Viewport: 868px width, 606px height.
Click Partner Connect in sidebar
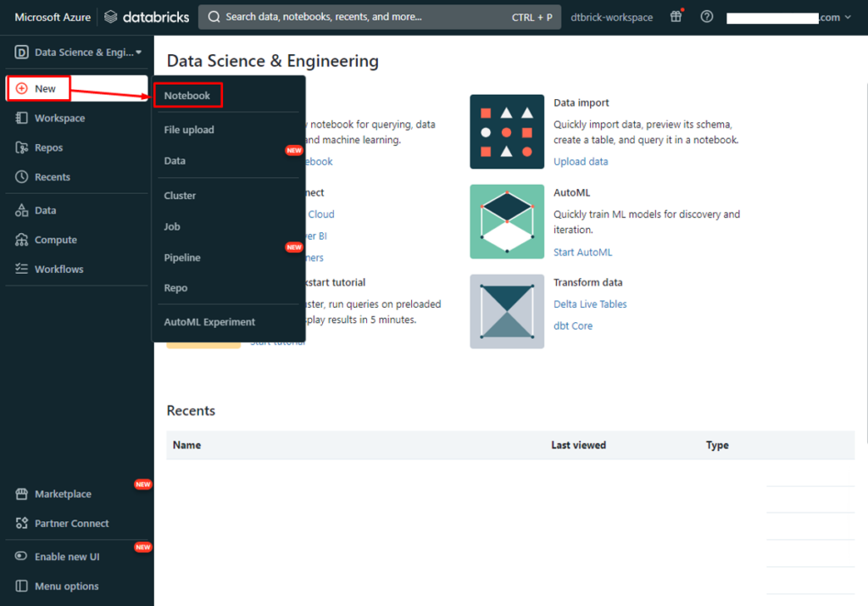click(x=71, y=524)
